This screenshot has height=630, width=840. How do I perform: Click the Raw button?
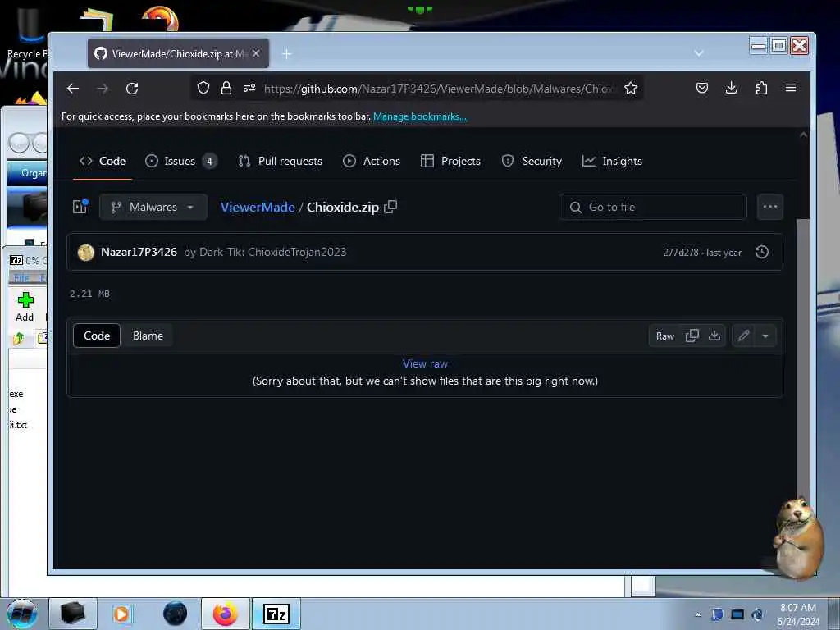point(664,336)
